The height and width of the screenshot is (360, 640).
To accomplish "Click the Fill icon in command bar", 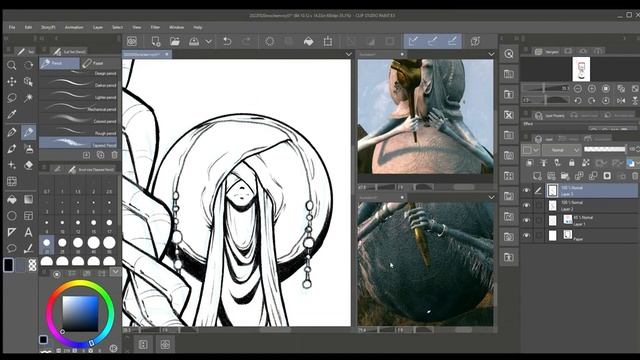I will [309, 41].
